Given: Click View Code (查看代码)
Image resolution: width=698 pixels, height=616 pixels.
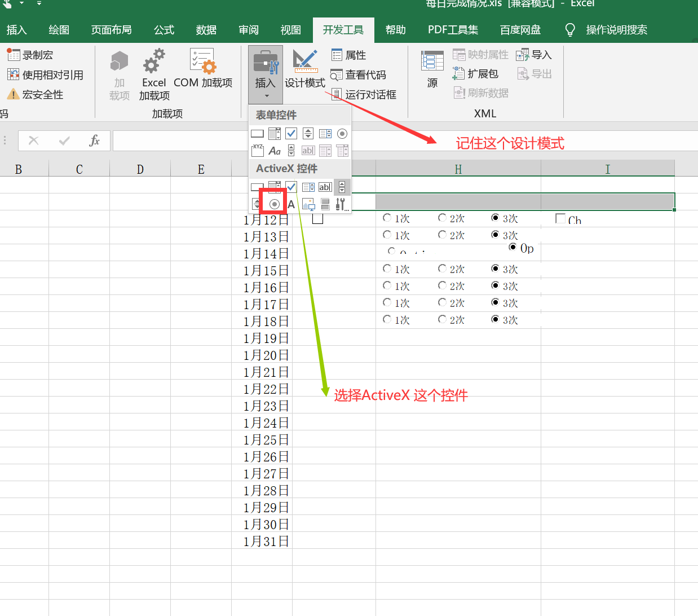Looking at the screenshot, I should tap(358, 74).
